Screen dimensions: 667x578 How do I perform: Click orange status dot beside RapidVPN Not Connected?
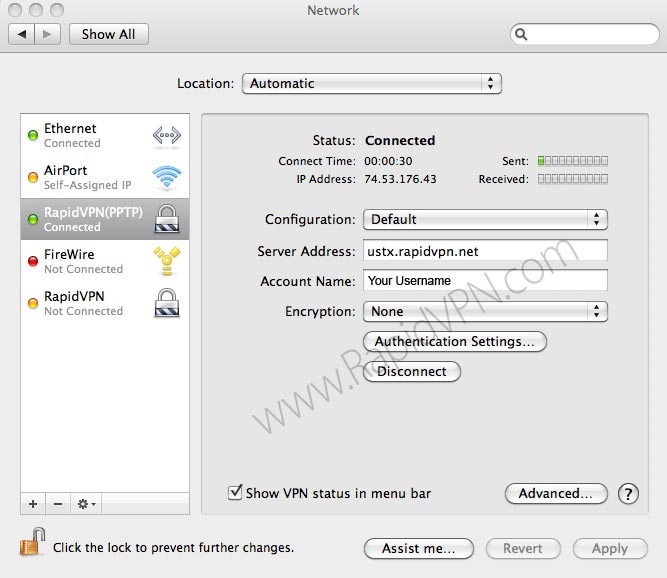tap(33, 303)
